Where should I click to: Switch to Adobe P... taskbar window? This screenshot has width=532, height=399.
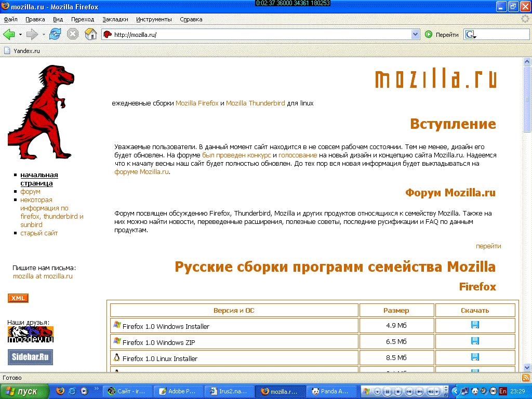pos(179,391)
